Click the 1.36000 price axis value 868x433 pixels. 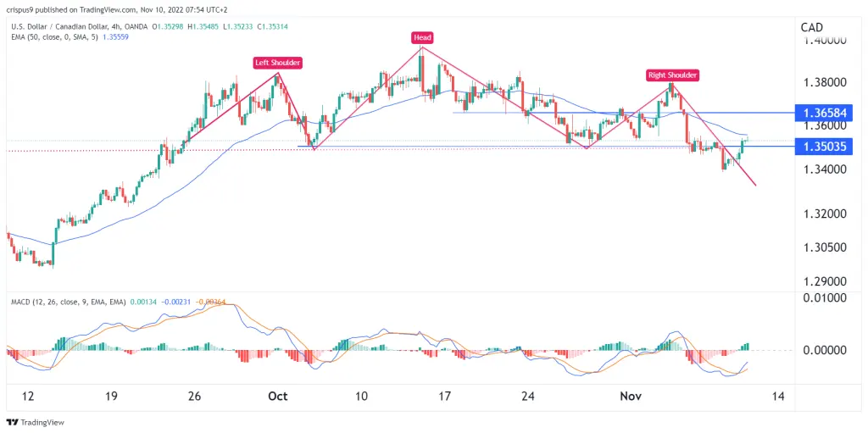tap(825, 125)
